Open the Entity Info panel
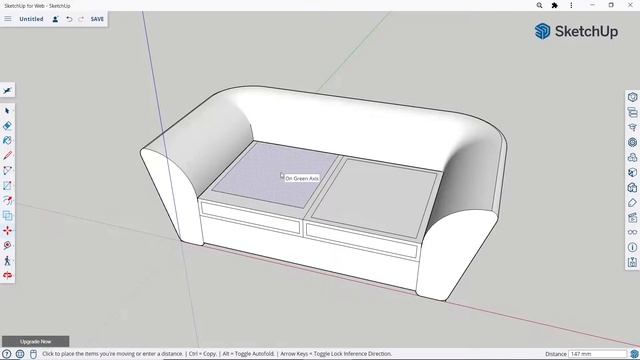Image resolution: width=640 pixels, height=360 pixels. [x=632, y=97]
